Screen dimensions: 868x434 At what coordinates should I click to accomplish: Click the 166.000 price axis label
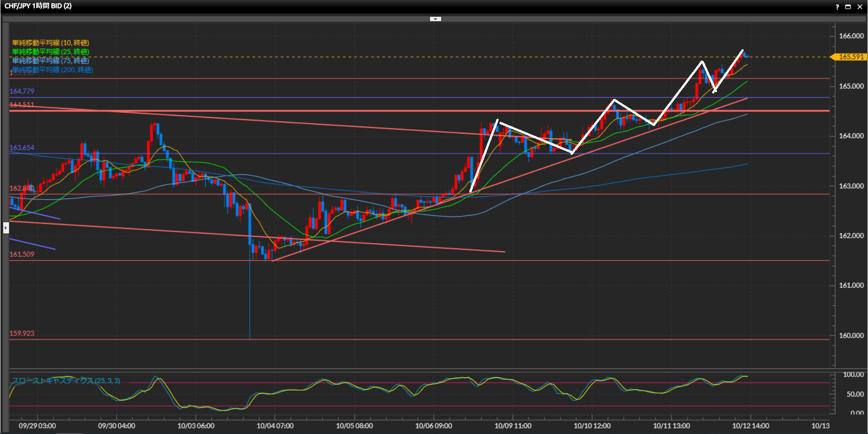point(851,36)
